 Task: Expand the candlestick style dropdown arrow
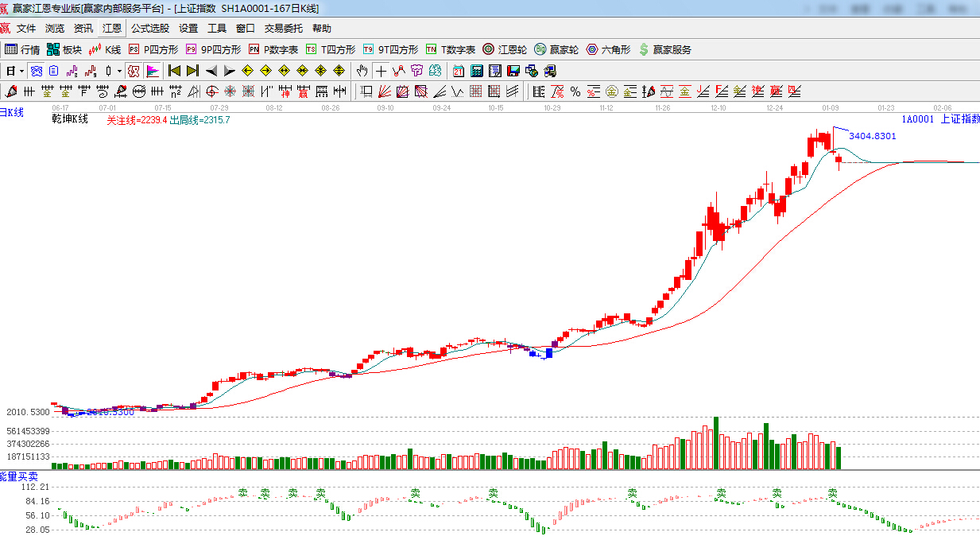click(x=119, y=71)
